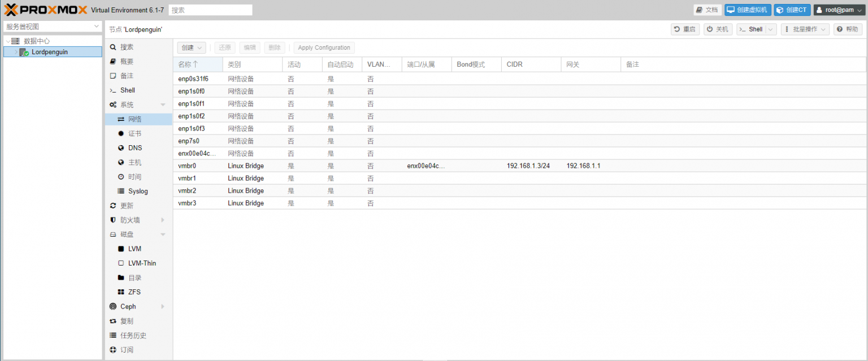Open the 批量操作 bulk actions menu
Viewport: 868px width, 361px height.
click(x=805, y=29)
